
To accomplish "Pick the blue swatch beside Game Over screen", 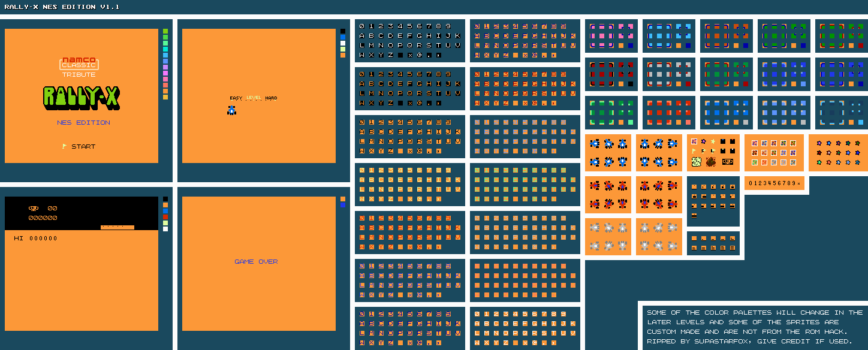I will 343,205.
